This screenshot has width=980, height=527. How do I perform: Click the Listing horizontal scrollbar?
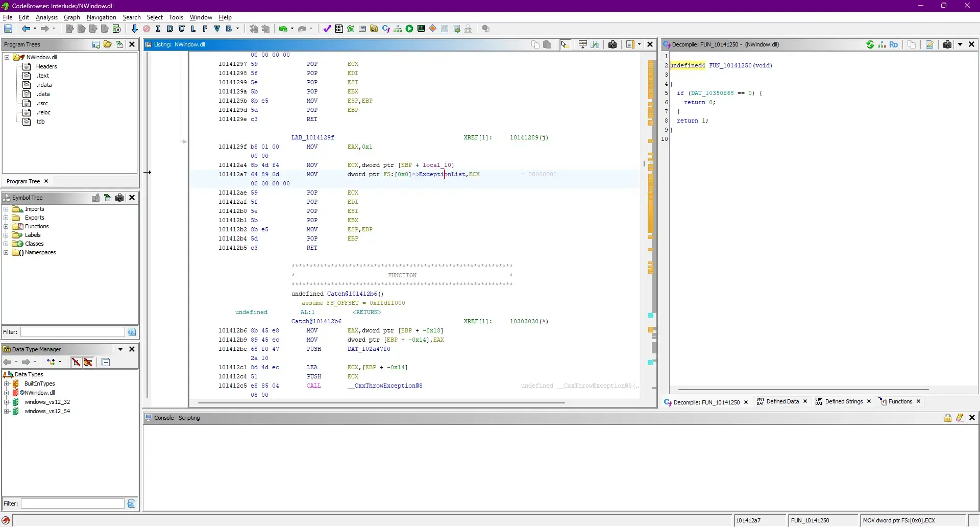(381, 403)
